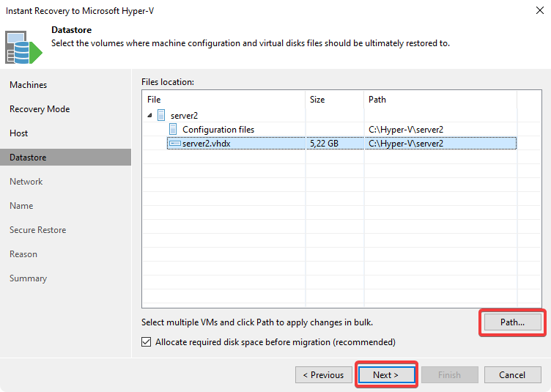This screenshot has width=551, height=392.
Task: Click the Path column header
Action: [x=440, y=100]
